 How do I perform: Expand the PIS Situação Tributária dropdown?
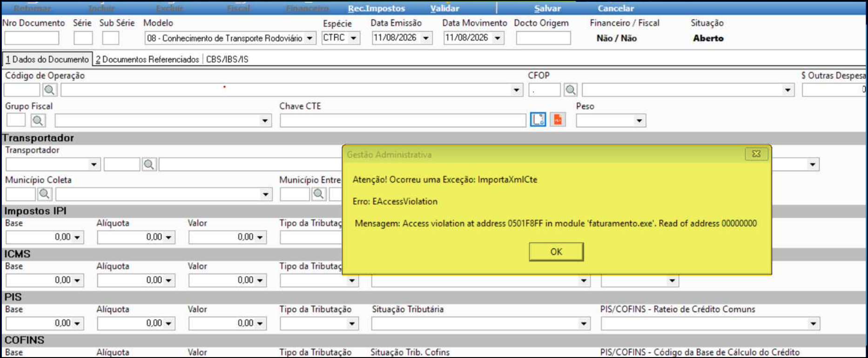584,324
